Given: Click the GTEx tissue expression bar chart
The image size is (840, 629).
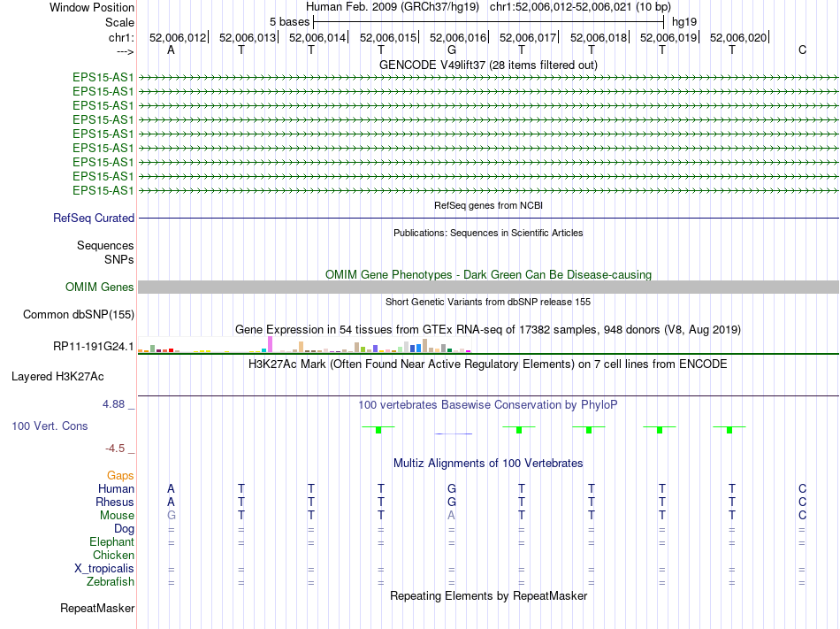Looking at the screenshot, I should [304, 344].
